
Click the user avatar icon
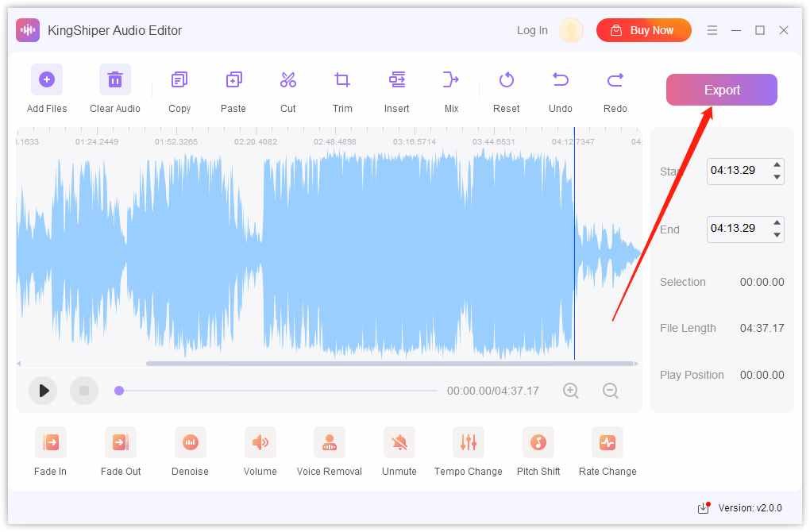point(571,30)
